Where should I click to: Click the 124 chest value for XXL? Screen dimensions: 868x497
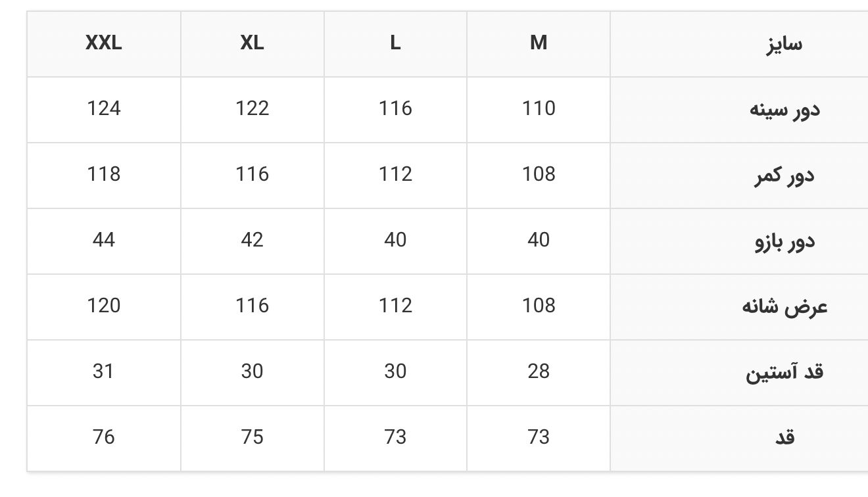coord(104,108)
